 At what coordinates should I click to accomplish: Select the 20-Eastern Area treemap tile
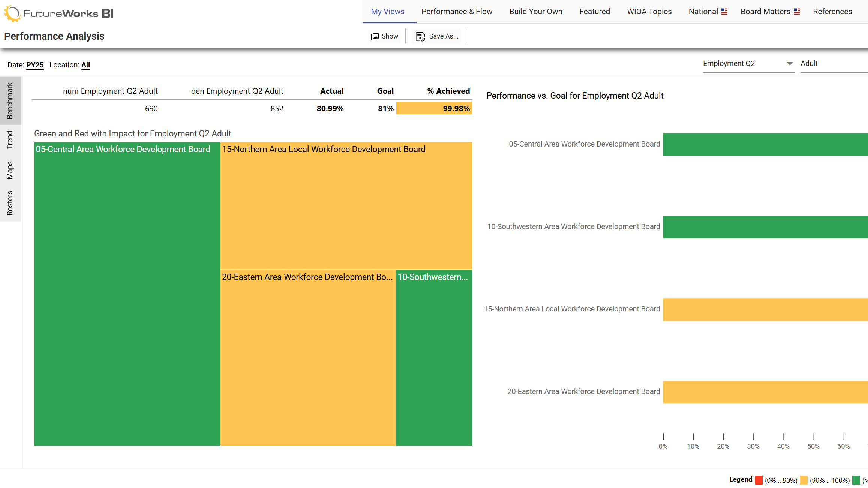[308, 358]
